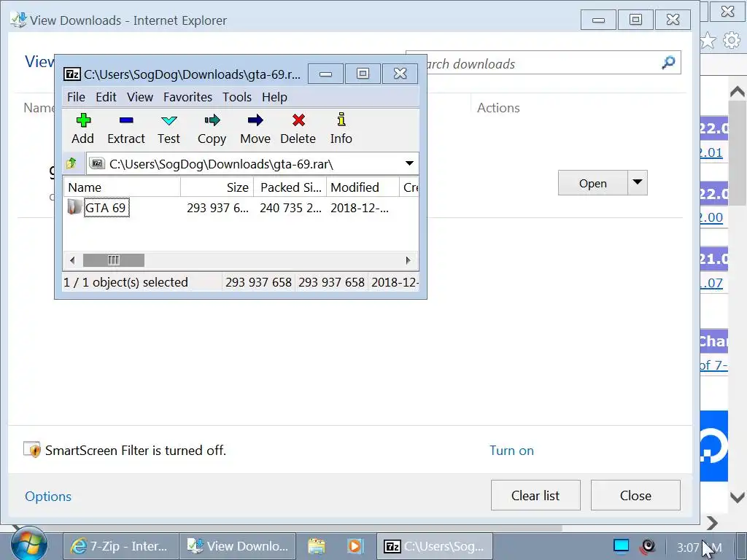
Task: Expand the 7-Zip address path dropdown
Action: [409, 163]
